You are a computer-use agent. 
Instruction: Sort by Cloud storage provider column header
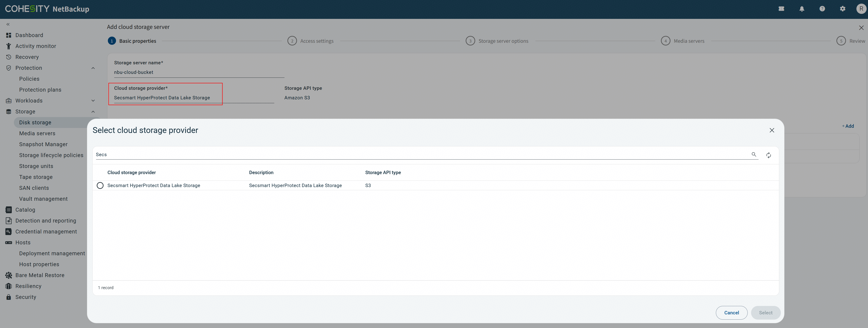pos(131,173)
